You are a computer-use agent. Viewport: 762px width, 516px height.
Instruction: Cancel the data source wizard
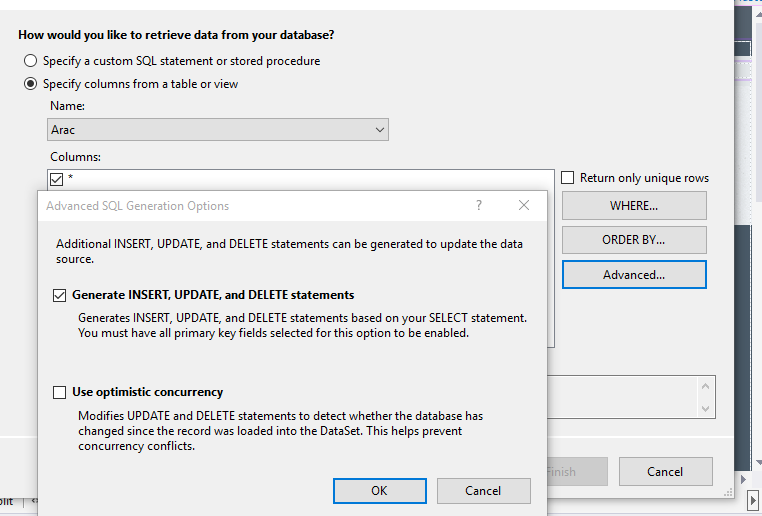(665, 472)
